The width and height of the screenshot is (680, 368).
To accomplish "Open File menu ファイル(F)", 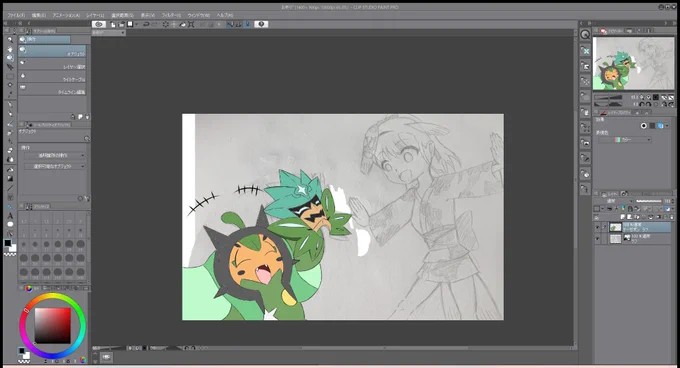I will coord(16,15).
